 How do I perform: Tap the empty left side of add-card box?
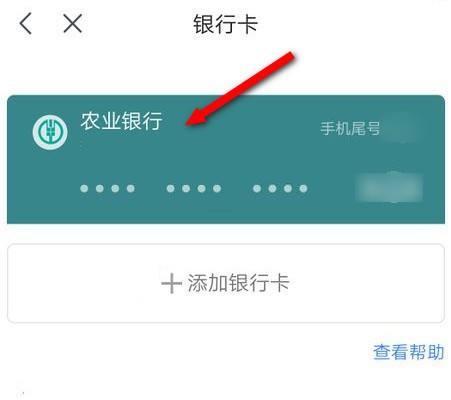pos(83,283)
